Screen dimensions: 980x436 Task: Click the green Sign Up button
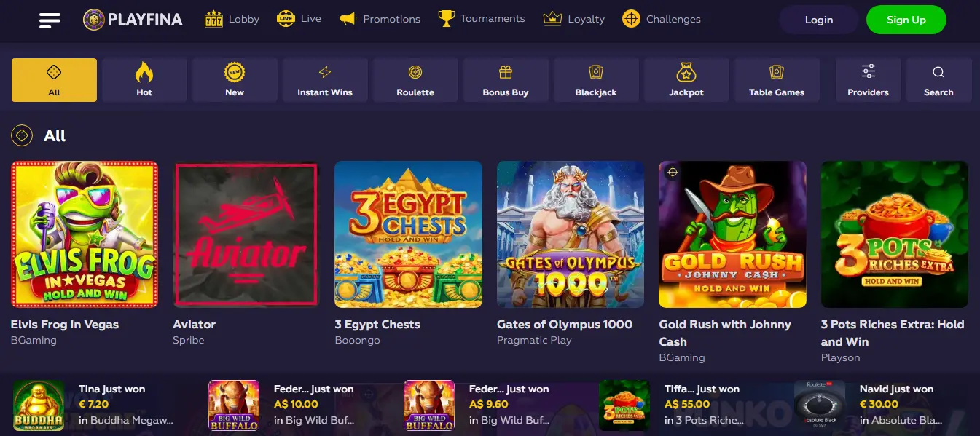(x=906, y=20)
